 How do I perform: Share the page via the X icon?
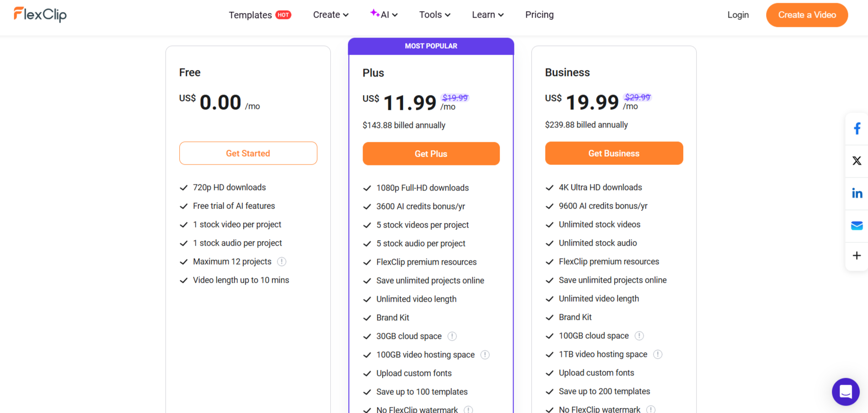pos(857,160)
